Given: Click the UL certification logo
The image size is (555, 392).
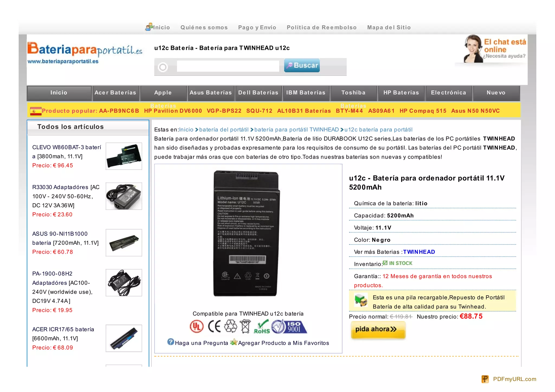Looking at the screenshot, I should pyautogui.click(x=196, y=326).
